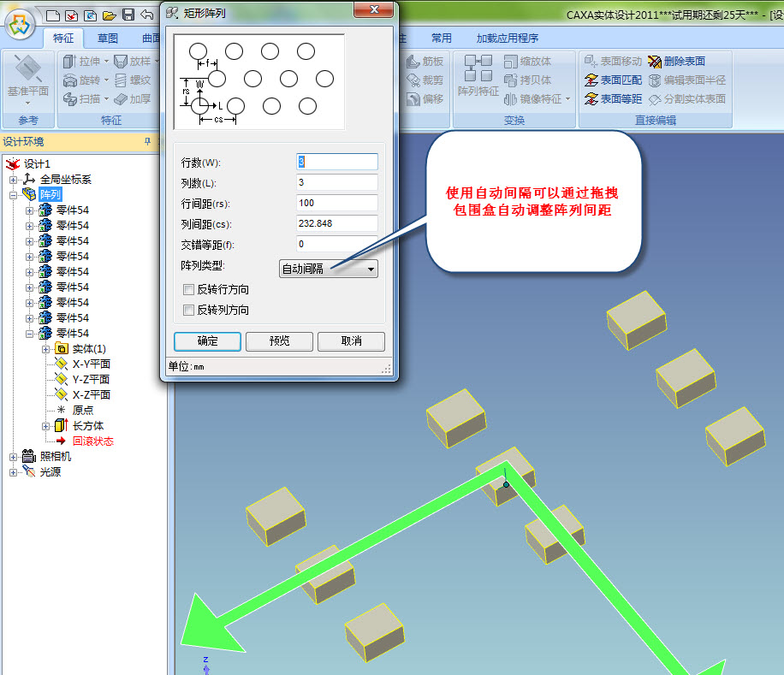Open the 加载应用程序 ribbon tab

click(x=508, y=38)
